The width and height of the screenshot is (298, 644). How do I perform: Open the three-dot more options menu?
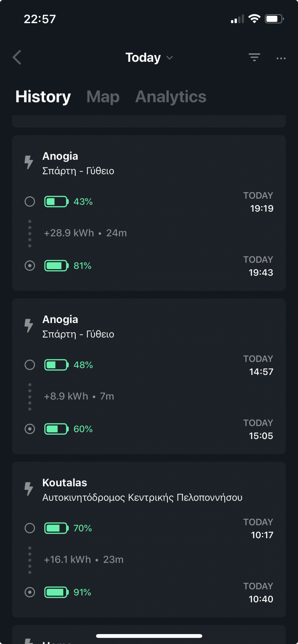click(x=281, y=58)
